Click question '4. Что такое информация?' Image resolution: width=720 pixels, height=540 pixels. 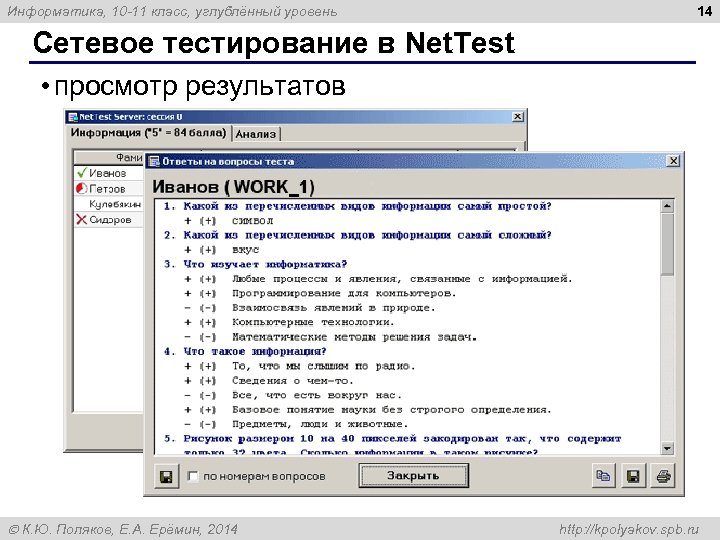[245, 352]
